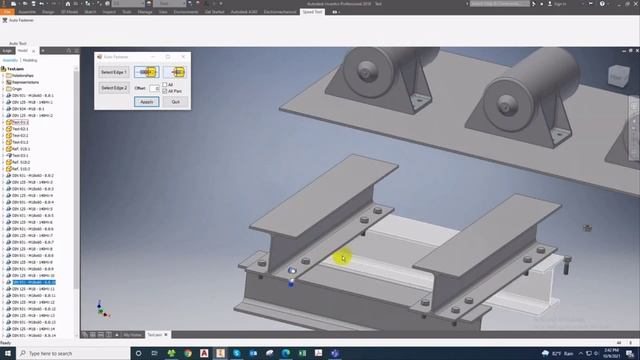This screenshot has height=360, width=640.
Task: Click the first fastener direction image button in dialog
Action: click(x=147, y=72)
